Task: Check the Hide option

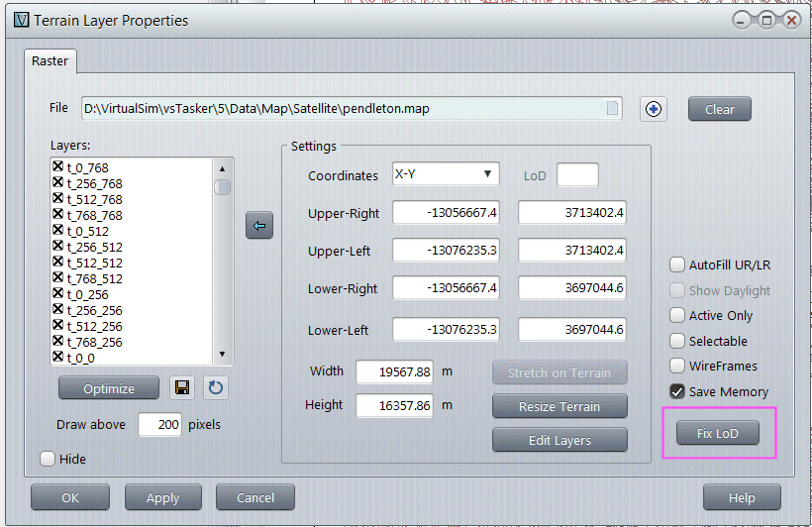Action: click(48, 459)
